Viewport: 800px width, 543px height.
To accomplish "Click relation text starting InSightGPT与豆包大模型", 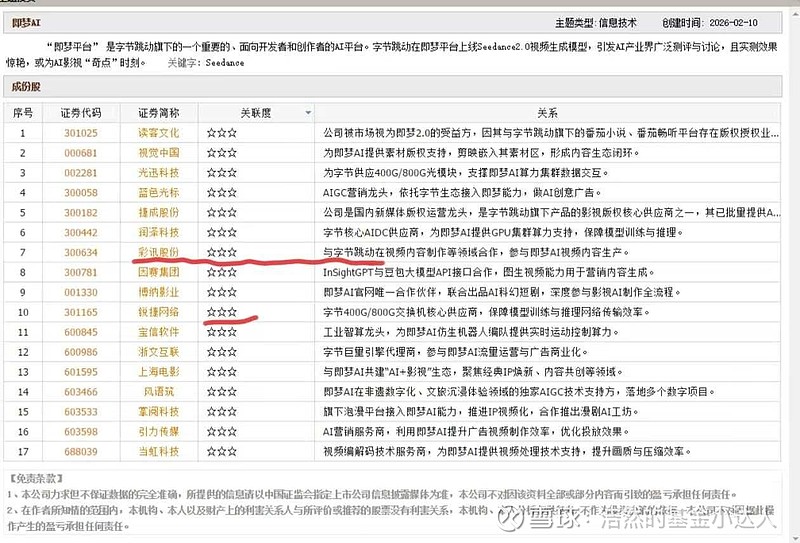I will click(x=488, y=272).
